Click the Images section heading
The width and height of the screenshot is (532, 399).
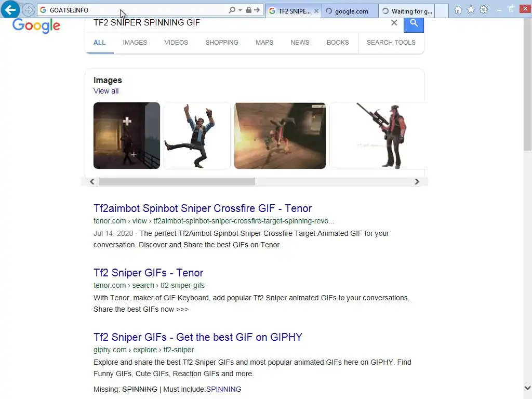tap(108, 80)
